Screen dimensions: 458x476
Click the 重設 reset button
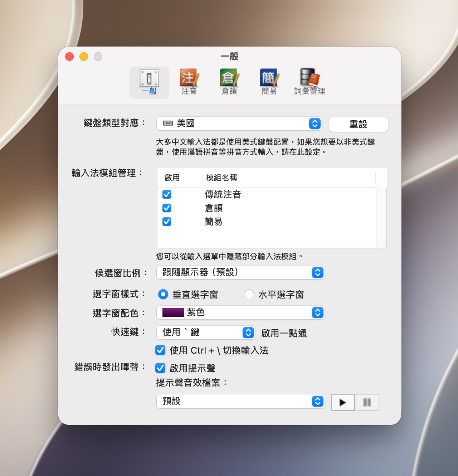coord(359,124)
